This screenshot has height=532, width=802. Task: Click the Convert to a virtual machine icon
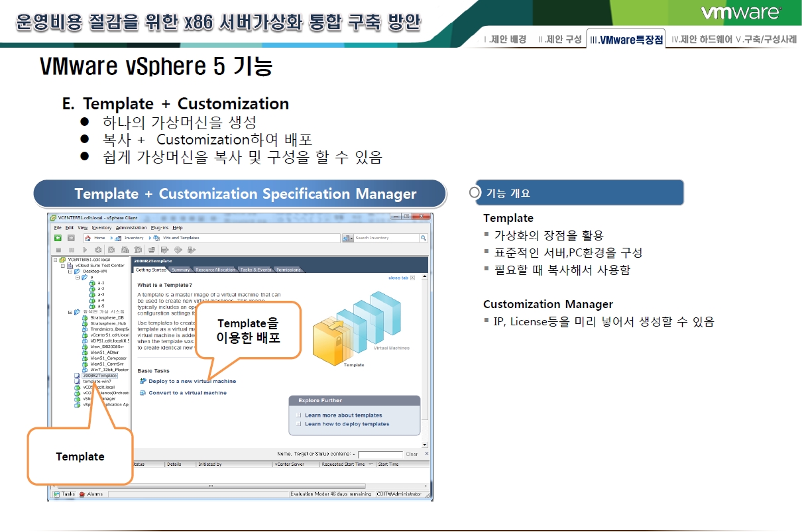[x=143, y=393]
